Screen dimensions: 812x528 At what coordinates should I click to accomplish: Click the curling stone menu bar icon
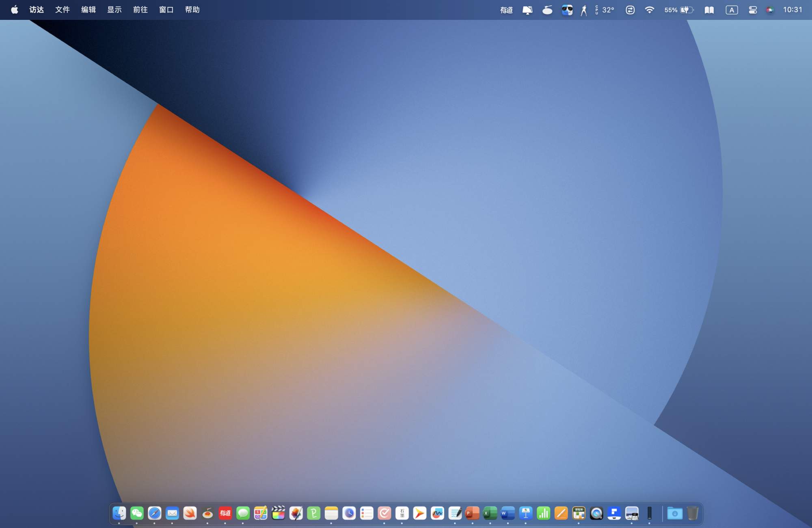(x=547, y=10)
